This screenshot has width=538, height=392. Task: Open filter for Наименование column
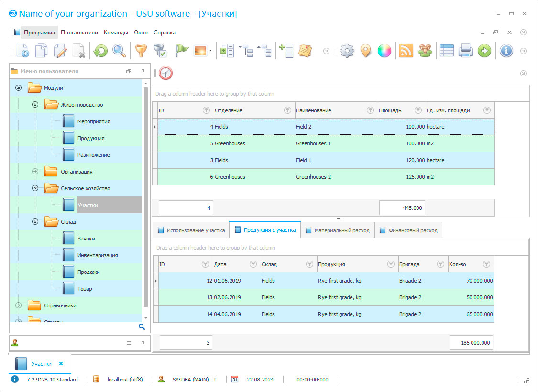point(370,110)
